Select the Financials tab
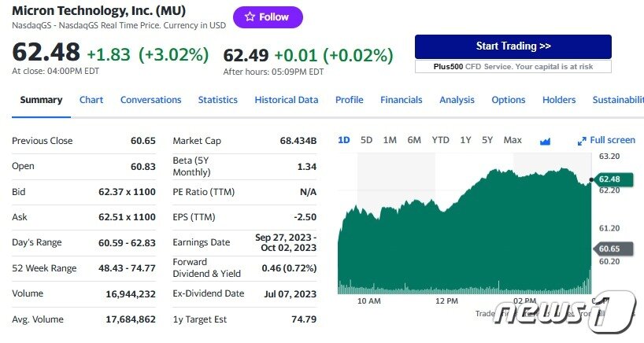644x343 pixels. click(401, 100)
